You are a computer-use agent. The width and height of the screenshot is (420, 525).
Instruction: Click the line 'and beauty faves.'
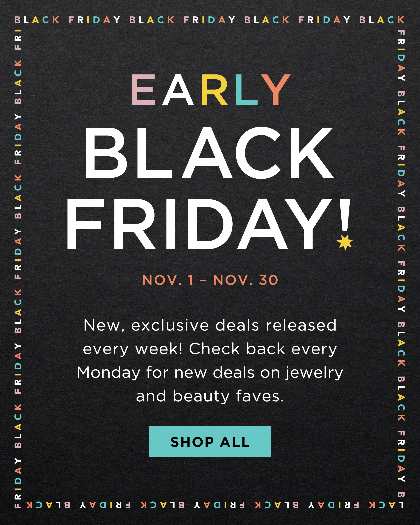[210, 396]
